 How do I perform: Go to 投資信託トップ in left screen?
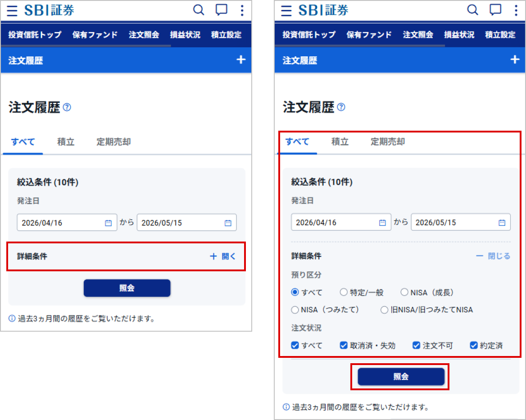tap(35, 35)
